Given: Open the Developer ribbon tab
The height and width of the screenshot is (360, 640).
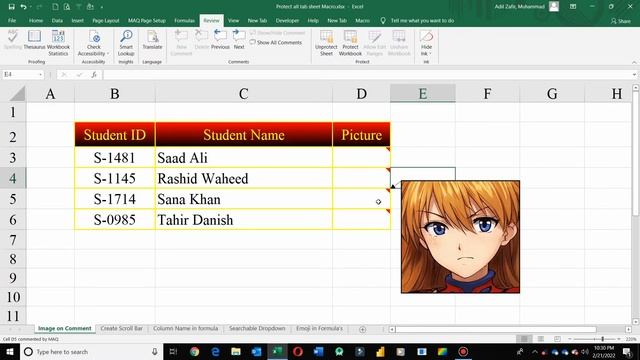Looking at the screenshot, I should pos(287,20).
